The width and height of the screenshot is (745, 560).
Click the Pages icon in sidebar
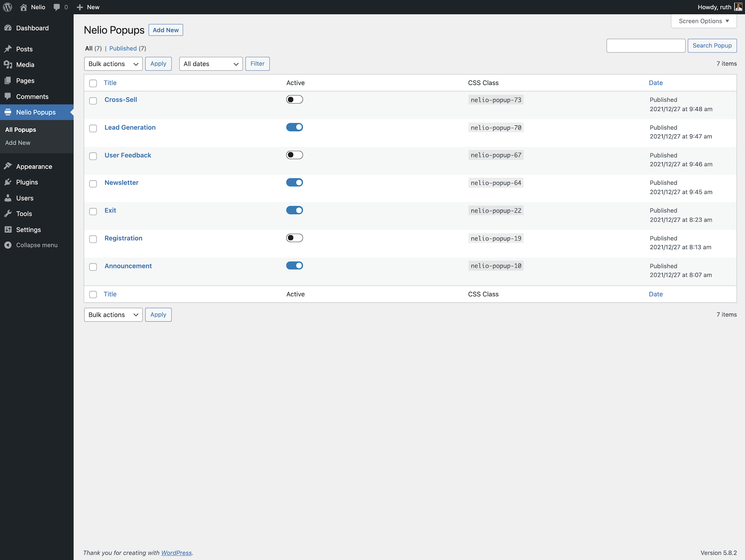coord(8,80)
